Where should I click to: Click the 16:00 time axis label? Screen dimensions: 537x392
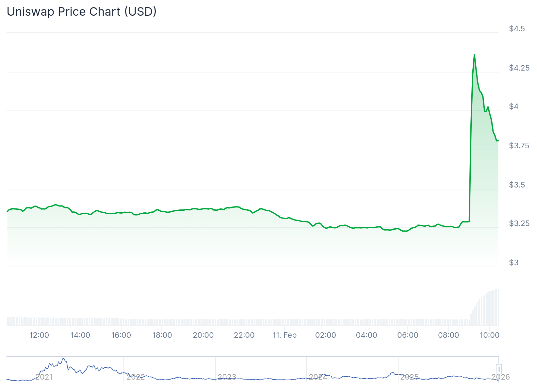coord(121,335)
